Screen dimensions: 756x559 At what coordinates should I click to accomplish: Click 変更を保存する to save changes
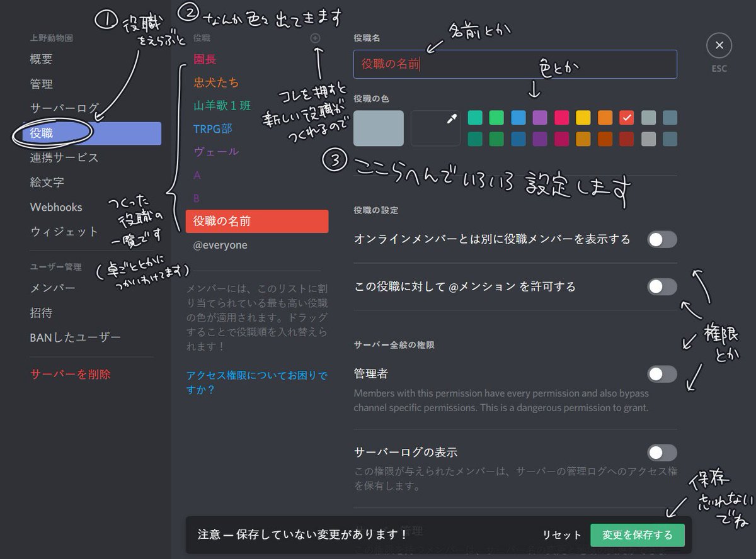[x=638, y=535]
